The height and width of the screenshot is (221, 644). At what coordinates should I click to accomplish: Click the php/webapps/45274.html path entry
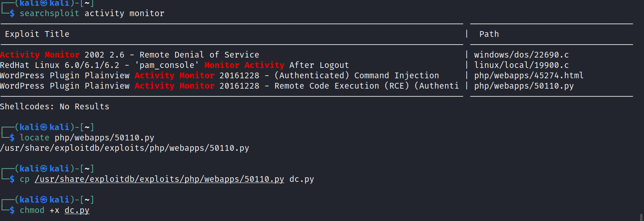pos(528,76)
